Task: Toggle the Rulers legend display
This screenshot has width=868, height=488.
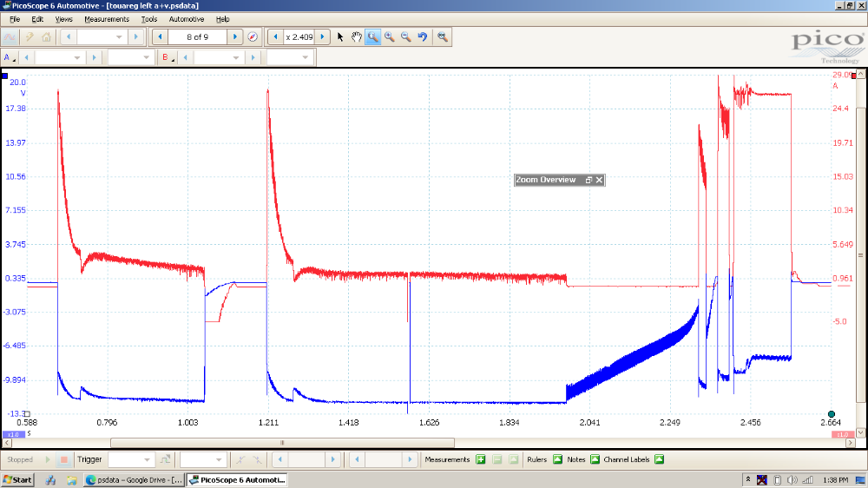Action: [x=557, y=459]
